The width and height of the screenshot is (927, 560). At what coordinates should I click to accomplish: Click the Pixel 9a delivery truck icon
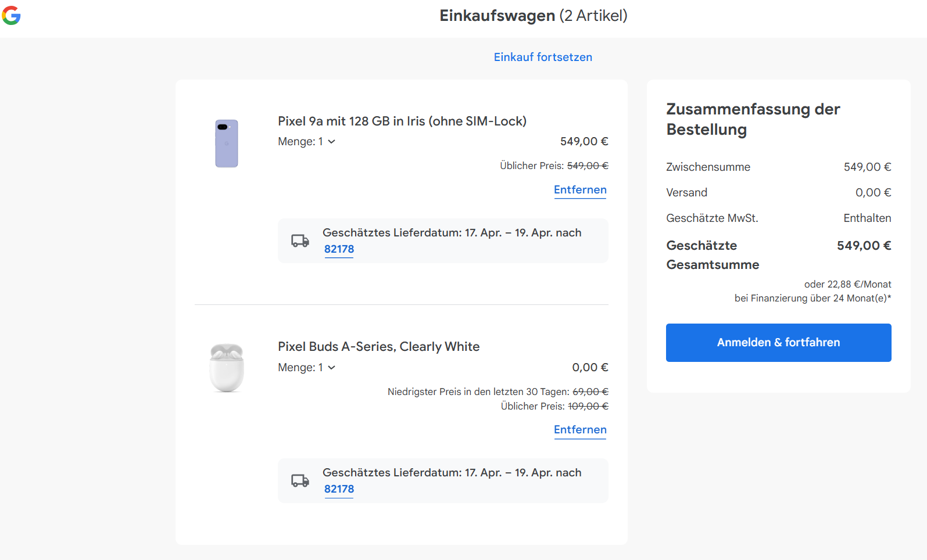point(300,240)
